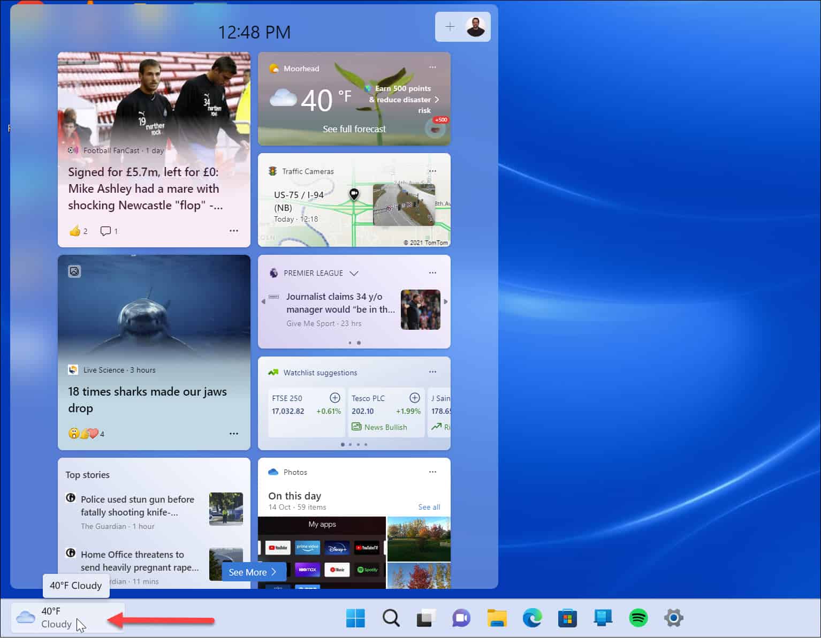Click the weather cloud icon on the taskbar

25,617
